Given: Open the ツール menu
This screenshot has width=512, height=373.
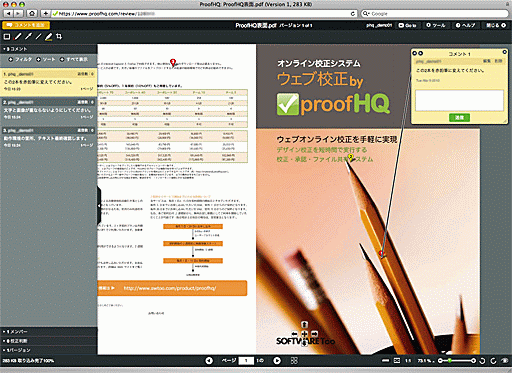Looking at the screenshot, I should point(436,25).
